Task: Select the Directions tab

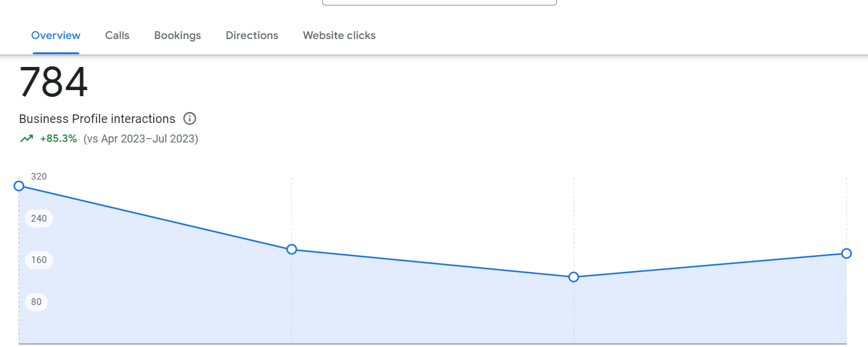Action: [x=252, y=35]
